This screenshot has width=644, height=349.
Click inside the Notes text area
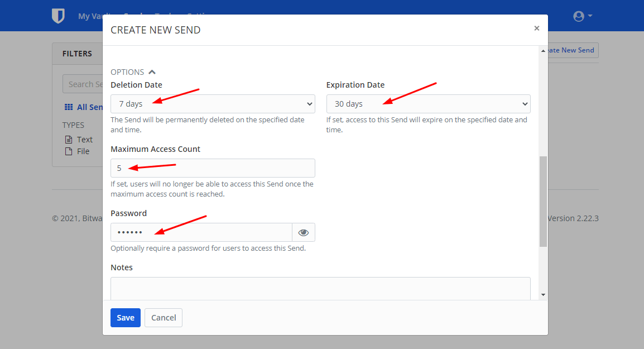pyautogui.click(x=320, y=288)
